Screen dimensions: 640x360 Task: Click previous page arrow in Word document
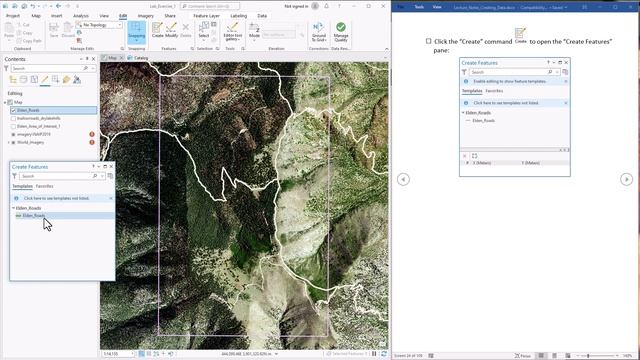[x=403, y=179]
